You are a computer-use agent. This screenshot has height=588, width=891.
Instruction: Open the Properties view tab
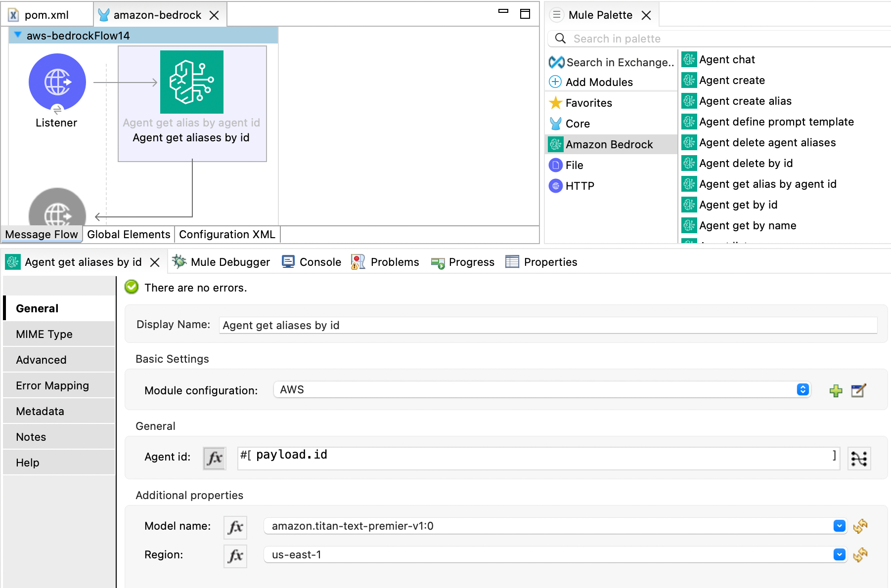tap(541, 262)
